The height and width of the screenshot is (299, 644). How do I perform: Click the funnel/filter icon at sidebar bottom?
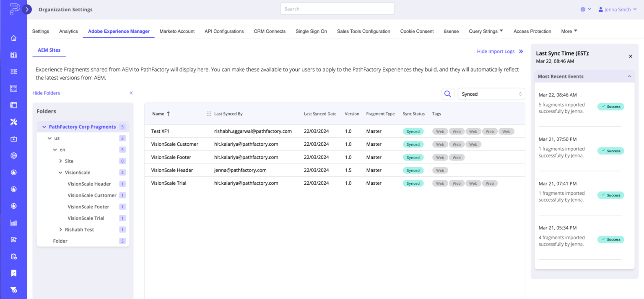(13, 290)
